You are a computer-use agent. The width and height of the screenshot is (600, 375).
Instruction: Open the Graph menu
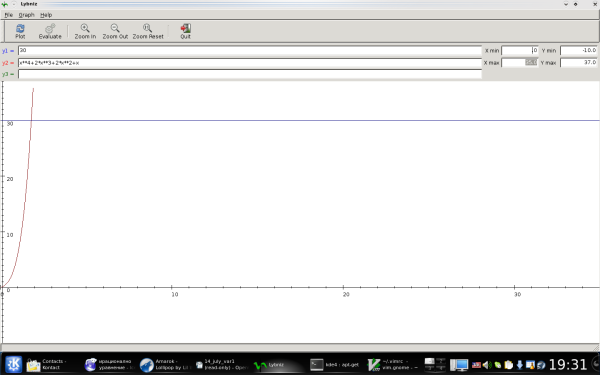tap(26, 15)
